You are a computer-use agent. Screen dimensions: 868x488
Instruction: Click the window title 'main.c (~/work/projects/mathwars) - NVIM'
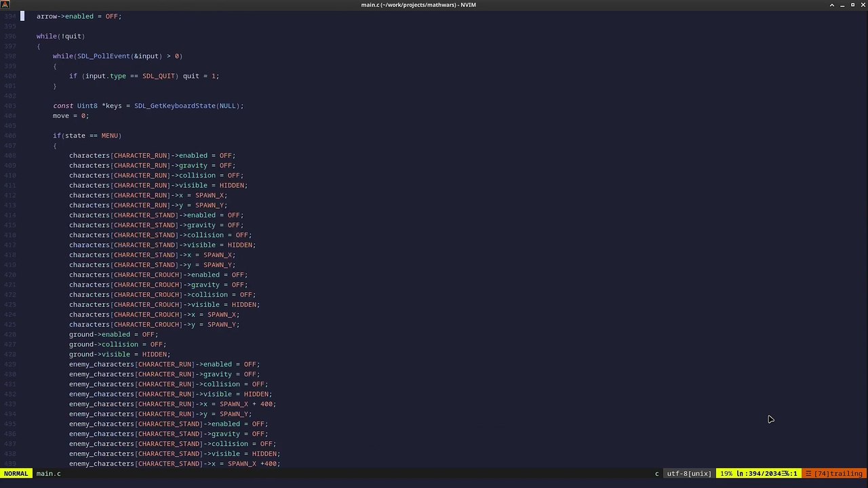click(x=418, y=5)
